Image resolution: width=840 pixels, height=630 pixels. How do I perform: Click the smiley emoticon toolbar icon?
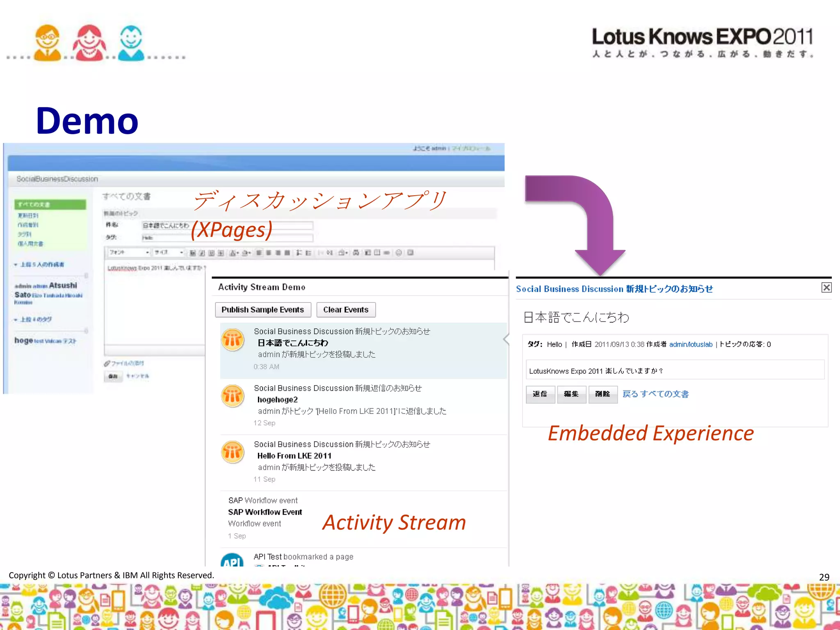tap(399, 253)
